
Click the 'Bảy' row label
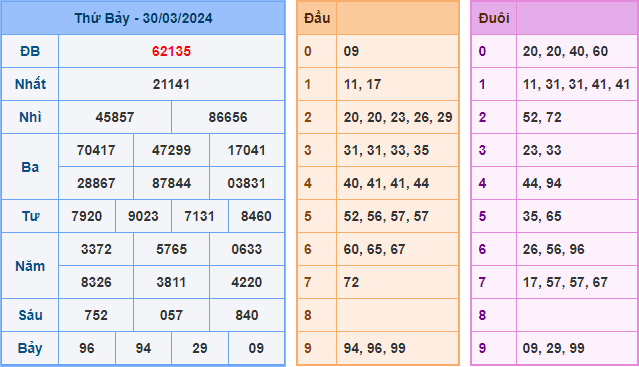(30, 349)
